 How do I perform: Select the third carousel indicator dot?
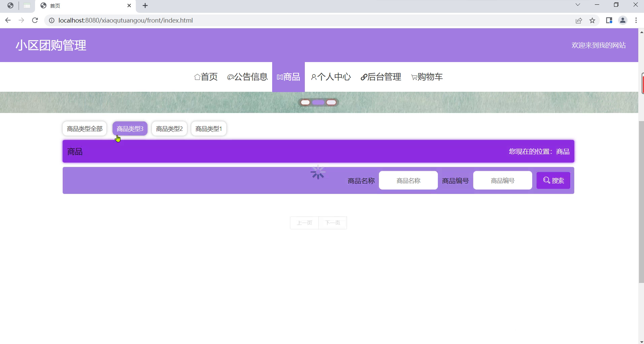pos(331,103)
